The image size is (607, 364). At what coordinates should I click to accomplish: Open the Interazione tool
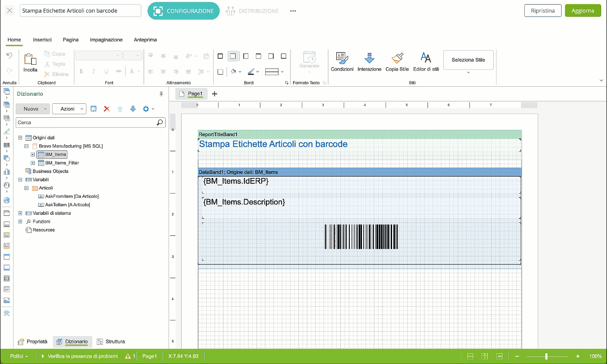pyautogui.click(x=369, y=62)
